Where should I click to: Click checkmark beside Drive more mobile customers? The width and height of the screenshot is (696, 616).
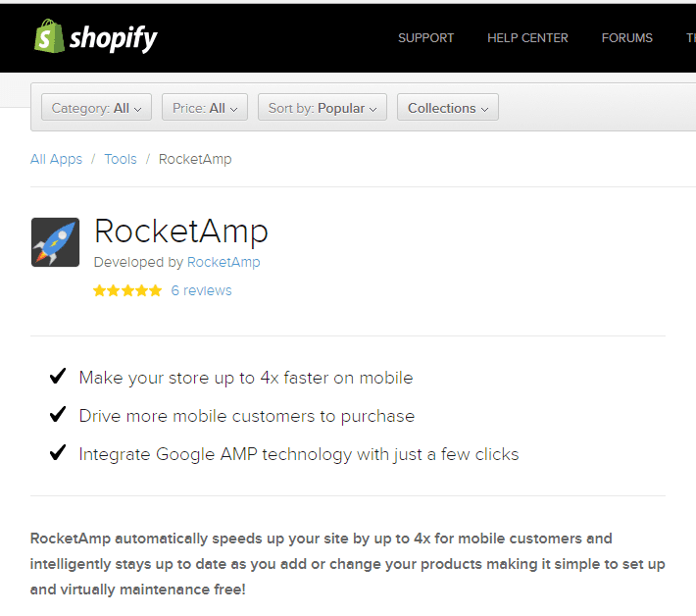[58, 415]
